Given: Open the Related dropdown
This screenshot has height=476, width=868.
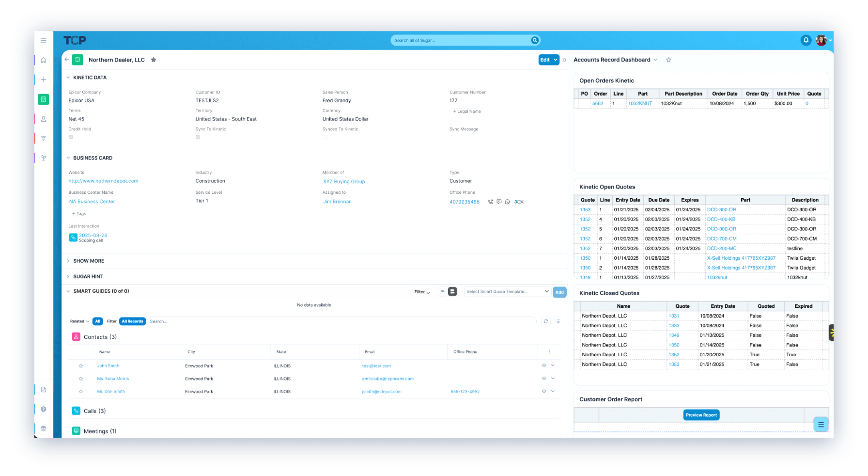Looking at the screenshot, I should pyautogui.click(x=79, y=321).
